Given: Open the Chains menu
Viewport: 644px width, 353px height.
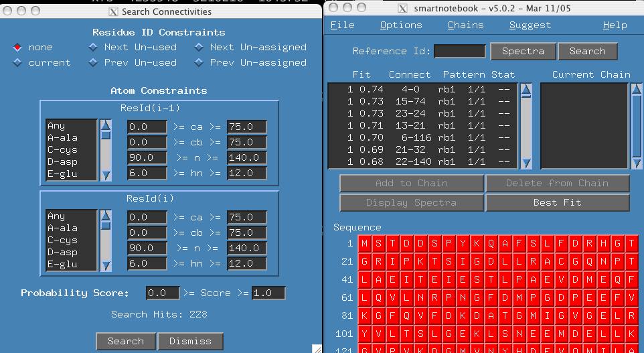Looking at the screenshot, I should click(465, 25).
